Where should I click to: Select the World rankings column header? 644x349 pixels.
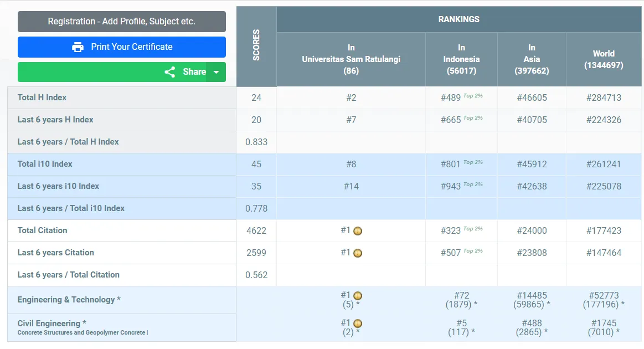click(x=604, y=59)
